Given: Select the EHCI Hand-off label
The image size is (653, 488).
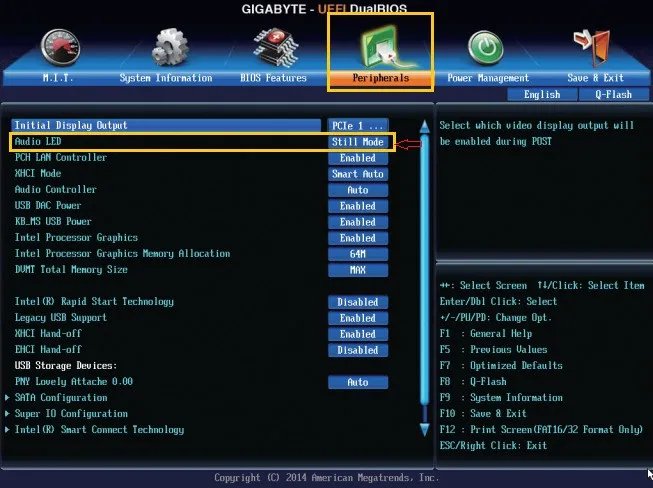Looking at the screenshot, I should click(48, 349).
